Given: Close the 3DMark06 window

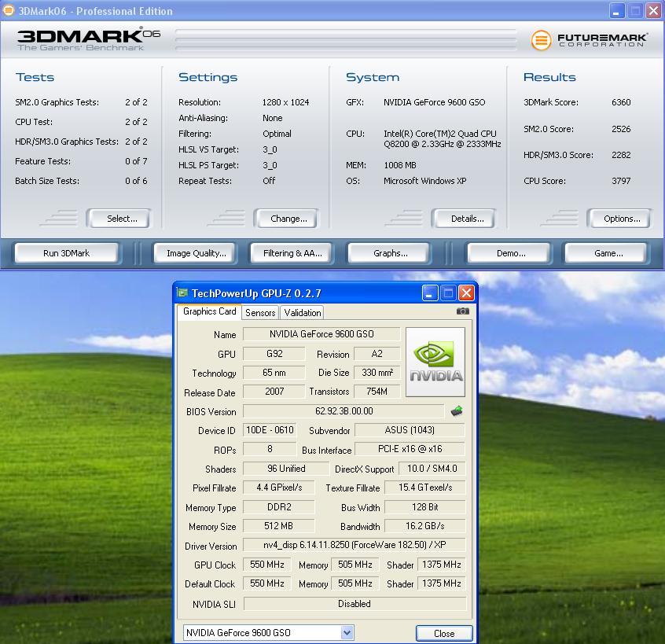Looking at the screenshot, I should click(653, 10).
